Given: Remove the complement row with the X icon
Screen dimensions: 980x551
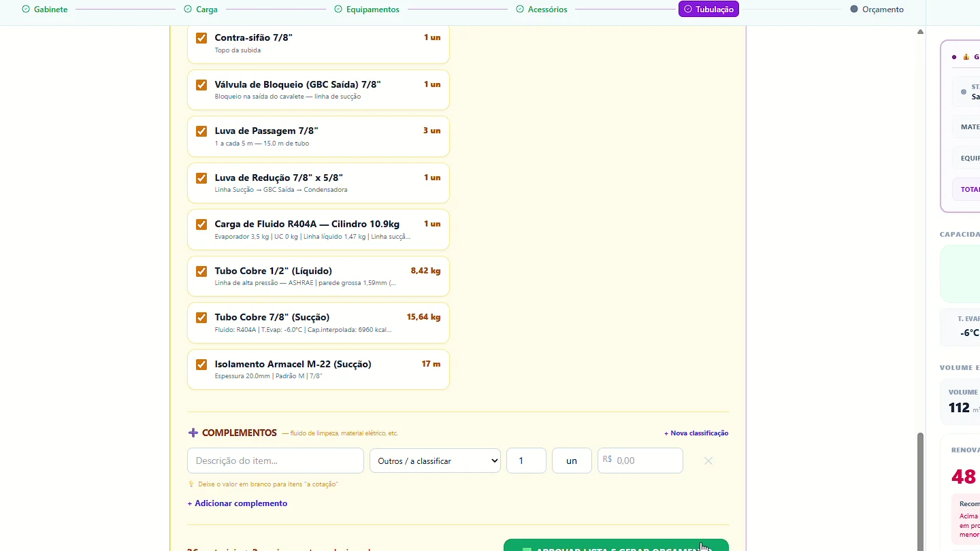Looking at the screenshot, I should pos(708,461).
